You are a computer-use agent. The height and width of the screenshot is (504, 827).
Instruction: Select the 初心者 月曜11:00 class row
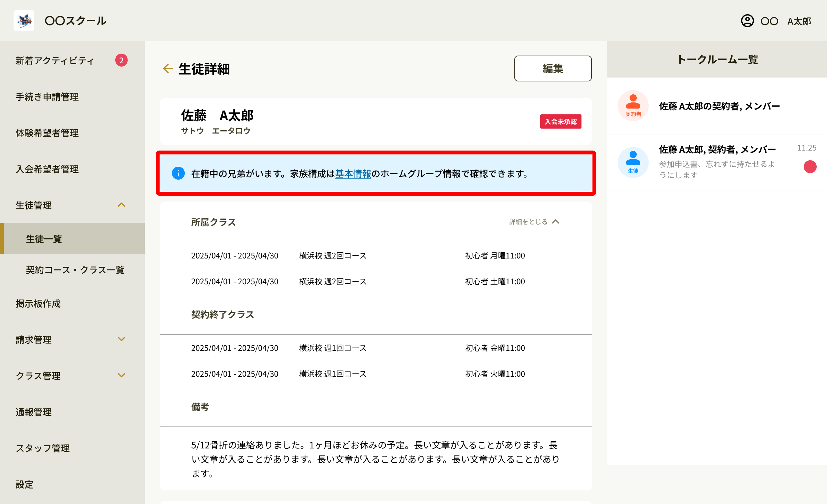376,256
